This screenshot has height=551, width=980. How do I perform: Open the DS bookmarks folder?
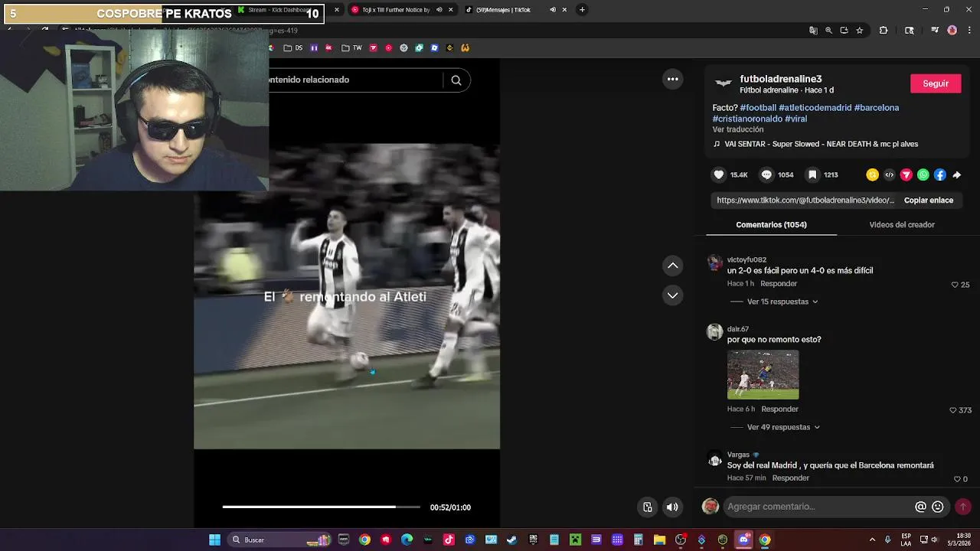coord(293,48)
